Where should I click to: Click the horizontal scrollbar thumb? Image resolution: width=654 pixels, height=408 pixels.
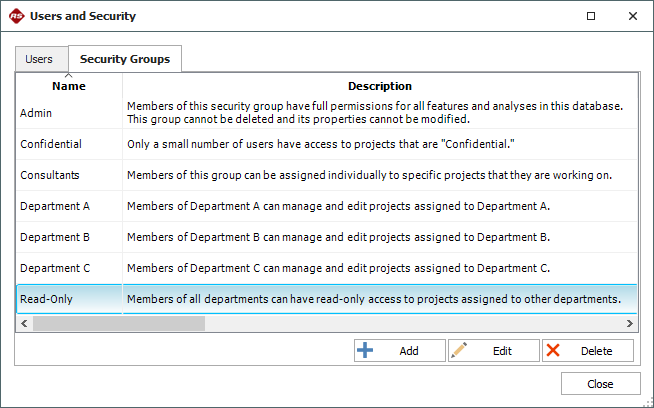118,324
